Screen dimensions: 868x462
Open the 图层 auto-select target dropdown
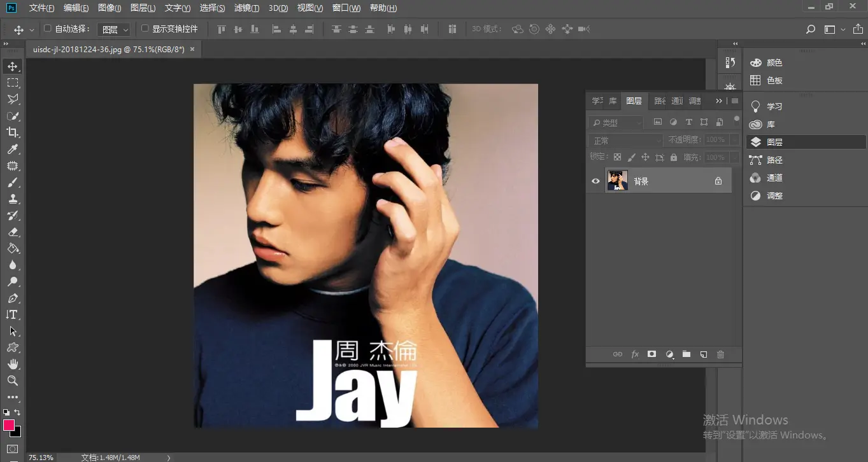115,29
